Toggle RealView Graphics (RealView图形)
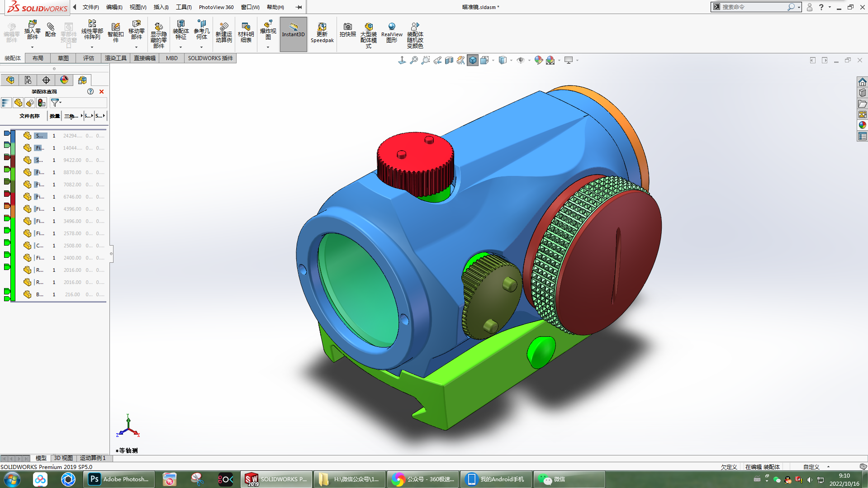This screenshot has height=488, width=868. pyautogui.click(x=392, y=33)
